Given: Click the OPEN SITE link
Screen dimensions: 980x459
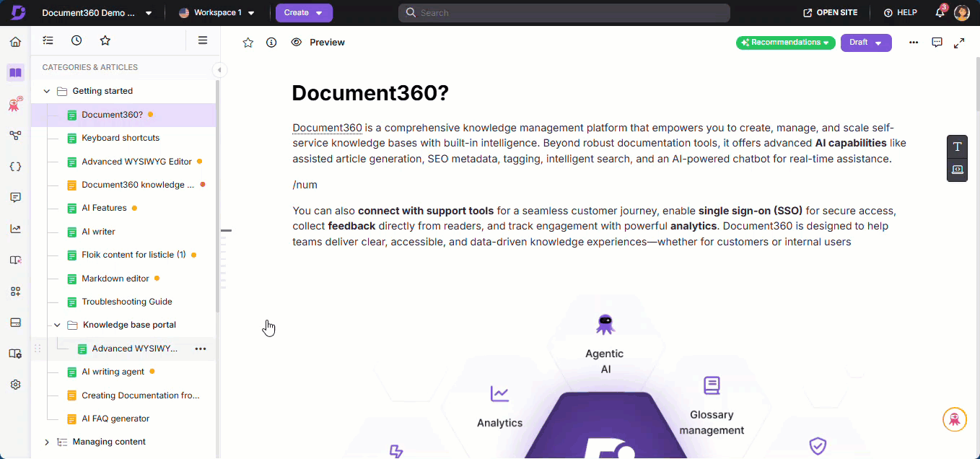Looking at the screenshot, I should (830, 13).
